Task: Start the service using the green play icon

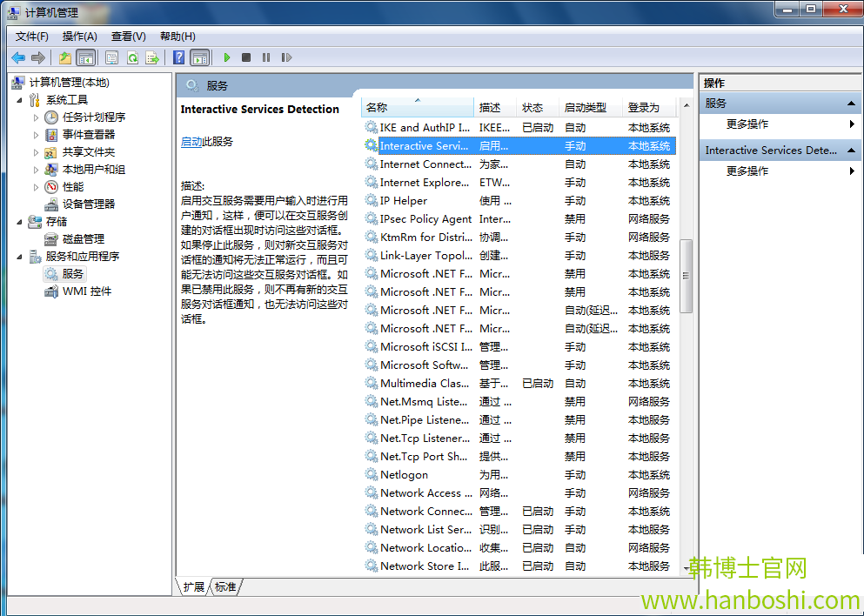Action: pos(225,57)
